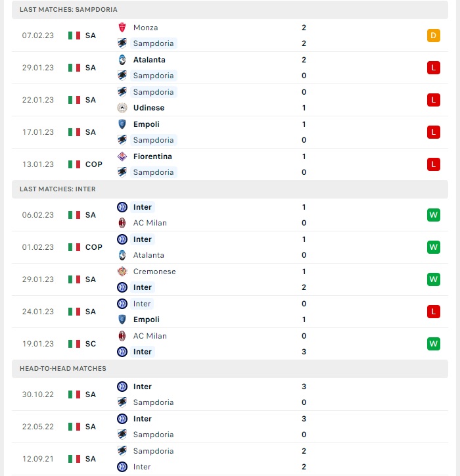Viewport: 460px width, 476px height.
Task: Select the 12.09.21 Sampdoria vs Inter match date
Action: coord(38,459)
